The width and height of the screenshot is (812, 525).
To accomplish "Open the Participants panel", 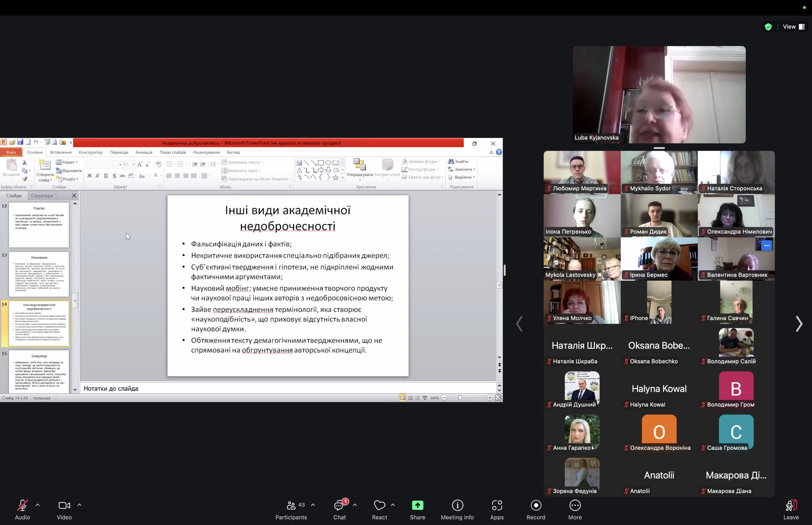I will (x=291, y=506).
